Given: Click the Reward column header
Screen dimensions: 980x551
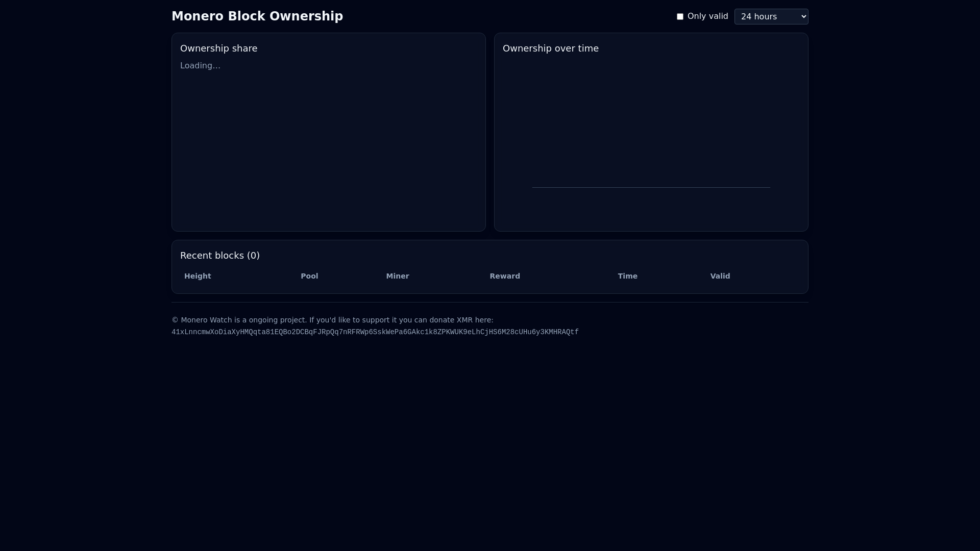Looking at the screenshot, I should click(x=505, y=276).
